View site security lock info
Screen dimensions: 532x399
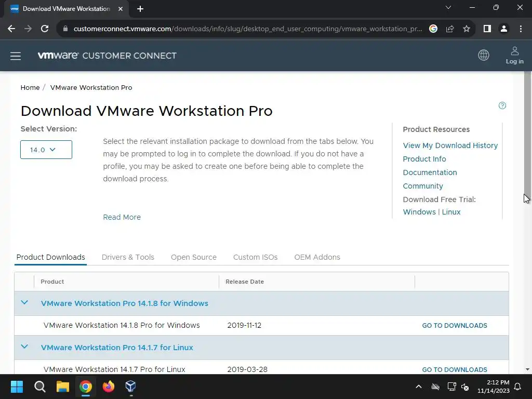(x=65, y=29)
